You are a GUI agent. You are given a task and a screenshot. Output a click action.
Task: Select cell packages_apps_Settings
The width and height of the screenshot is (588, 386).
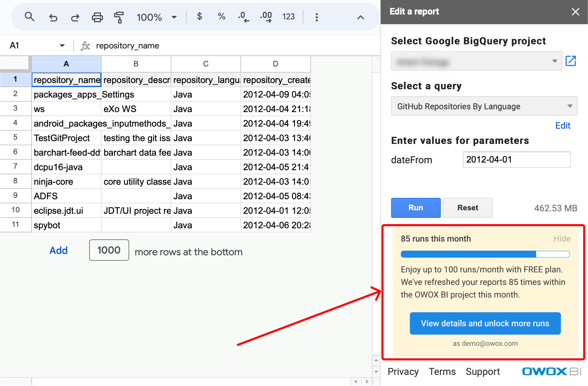coord(66,94)
